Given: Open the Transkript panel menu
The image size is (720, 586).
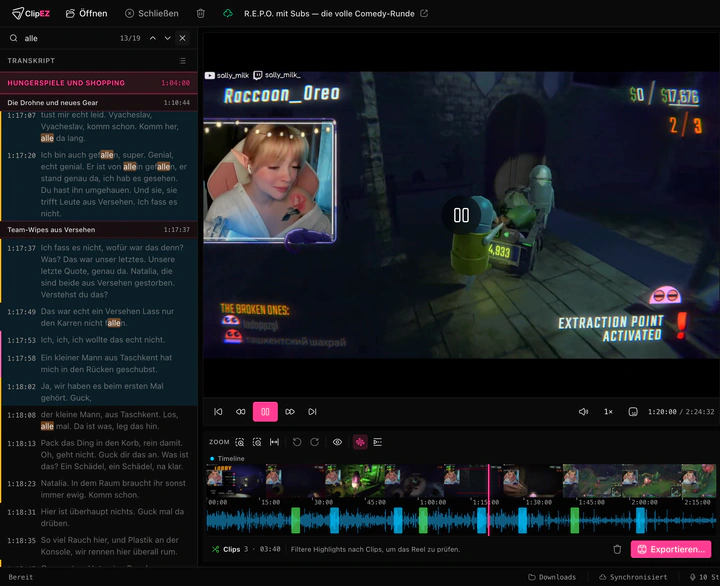Looking at the screenshot, I should click(x=183, y=61).
